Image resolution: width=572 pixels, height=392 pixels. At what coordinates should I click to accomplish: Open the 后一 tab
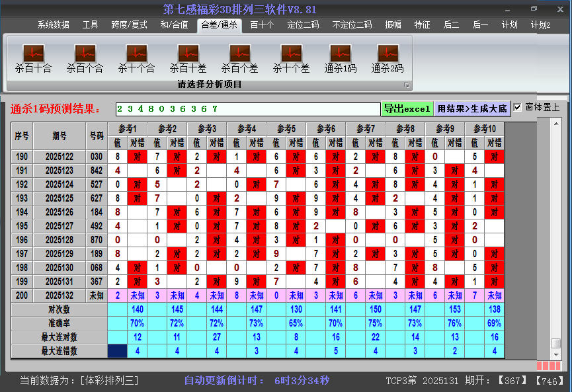480,25
